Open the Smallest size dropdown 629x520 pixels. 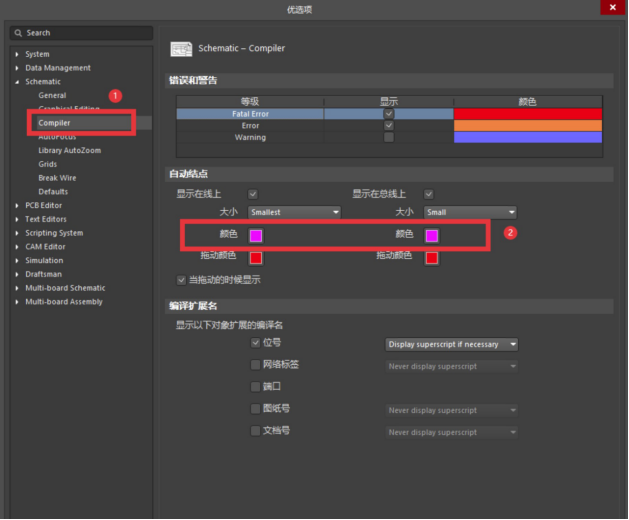(294, 212)
